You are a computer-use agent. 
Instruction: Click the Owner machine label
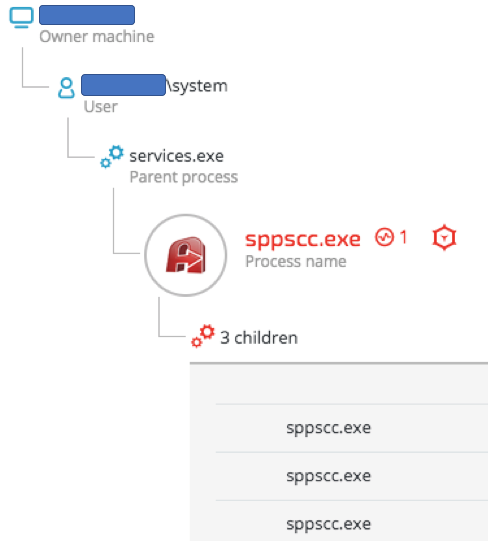click(97, 37)
